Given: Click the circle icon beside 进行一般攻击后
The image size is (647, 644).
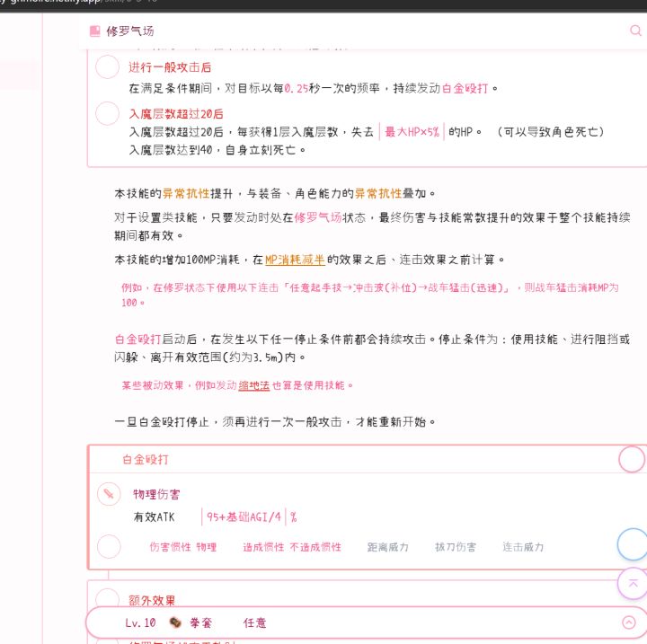Looking at the screenshot, I should click(x=107, y=66).
